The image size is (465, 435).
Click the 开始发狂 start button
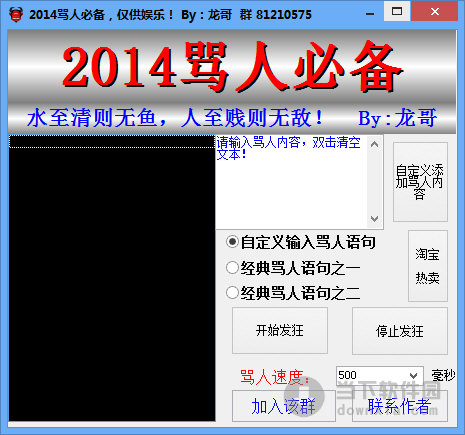point(280,330)
